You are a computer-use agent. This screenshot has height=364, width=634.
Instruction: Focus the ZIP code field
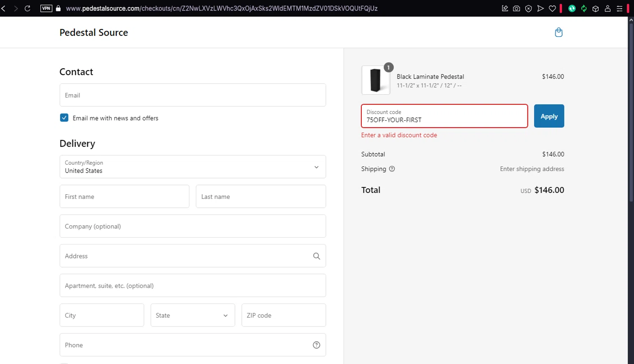(x=284, y=315)
